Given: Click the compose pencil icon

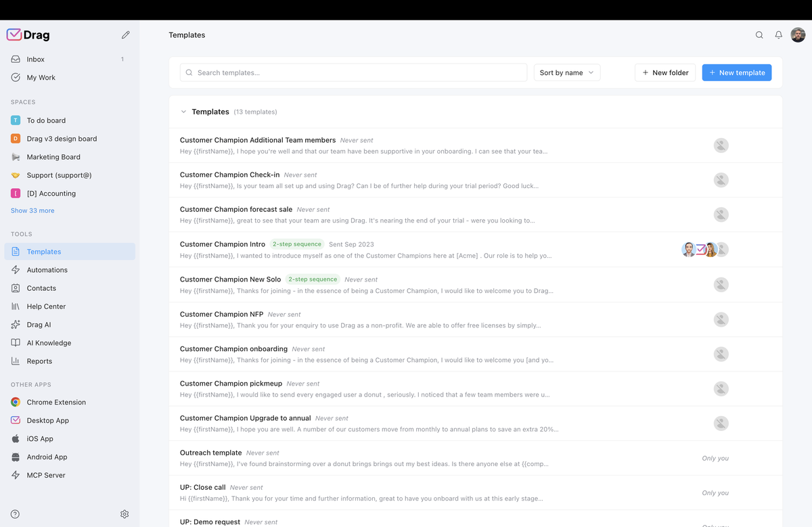Looking at the screenshot, I should [x=125, y=35].
